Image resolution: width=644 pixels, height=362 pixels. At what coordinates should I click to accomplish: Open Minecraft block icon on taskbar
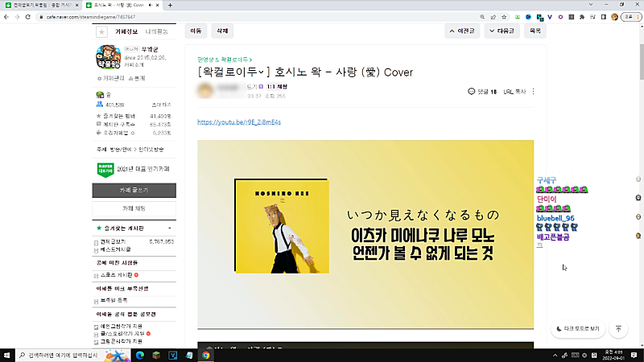pos(156,355)
